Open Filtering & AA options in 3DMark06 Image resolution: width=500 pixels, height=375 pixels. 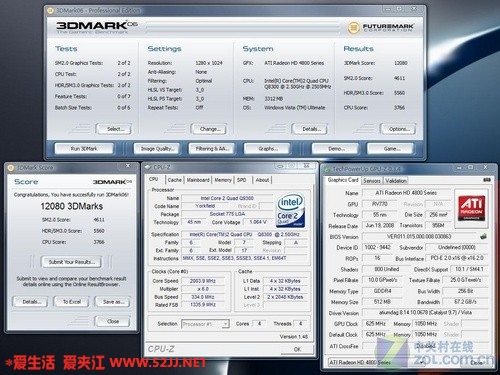[212, 149]
